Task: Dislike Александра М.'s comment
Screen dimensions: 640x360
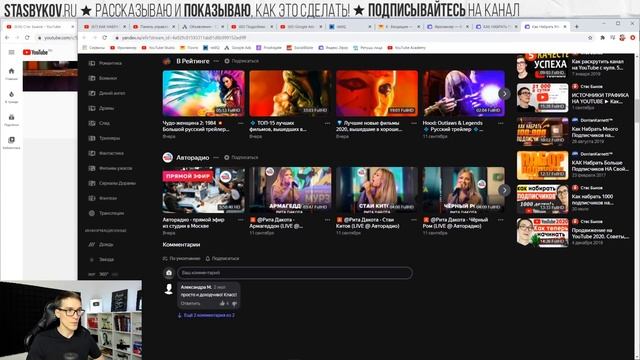Action: click(x=234, y=303)
